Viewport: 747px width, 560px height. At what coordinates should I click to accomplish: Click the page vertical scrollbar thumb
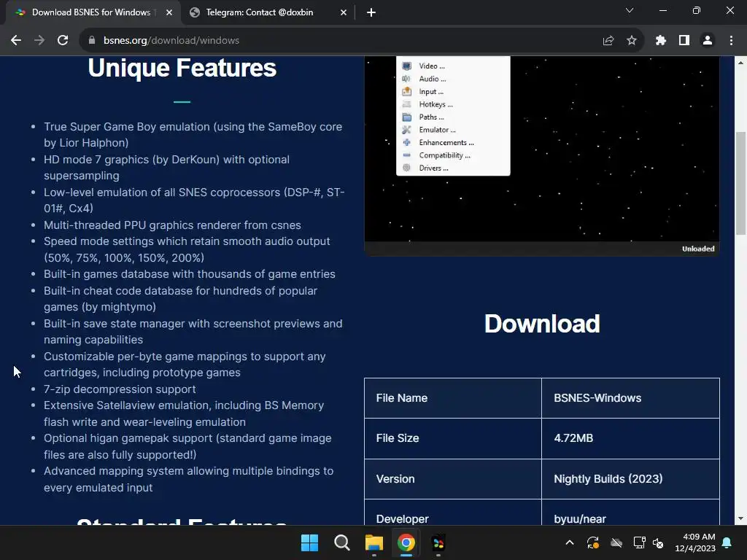pyautogui.click(x=740, y=182)
